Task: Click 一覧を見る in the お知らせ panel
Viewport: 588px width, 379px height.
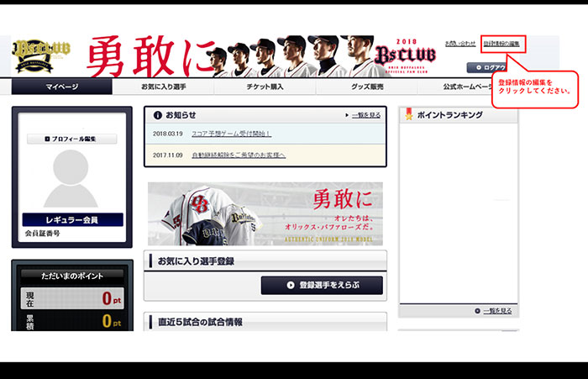Action: tap(362, 115)
